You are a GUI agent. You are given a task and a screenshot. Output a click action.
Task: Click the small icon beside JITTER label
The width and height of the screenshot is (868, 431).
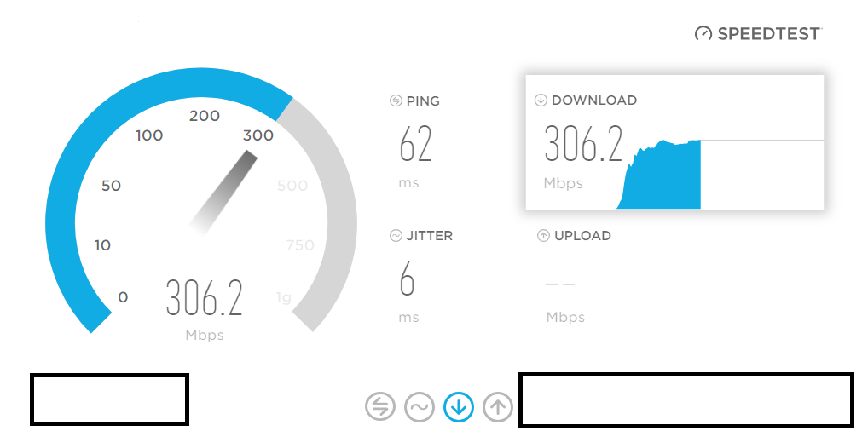396,236
